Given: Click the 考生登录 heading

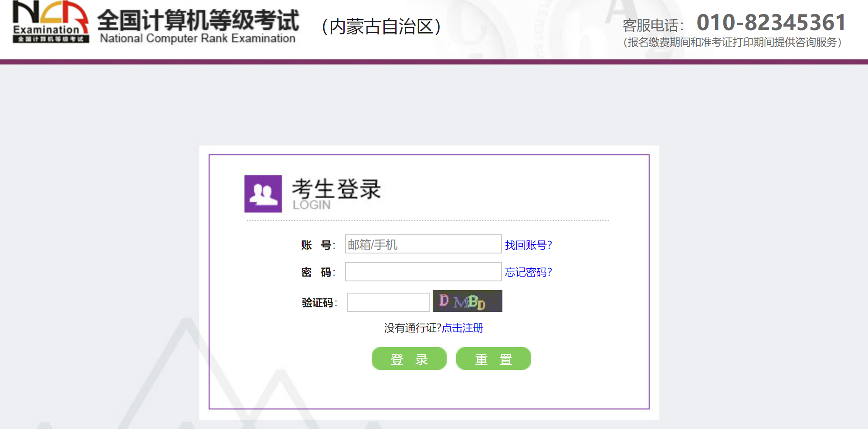Looking at the screenshot, I should 336,189.
